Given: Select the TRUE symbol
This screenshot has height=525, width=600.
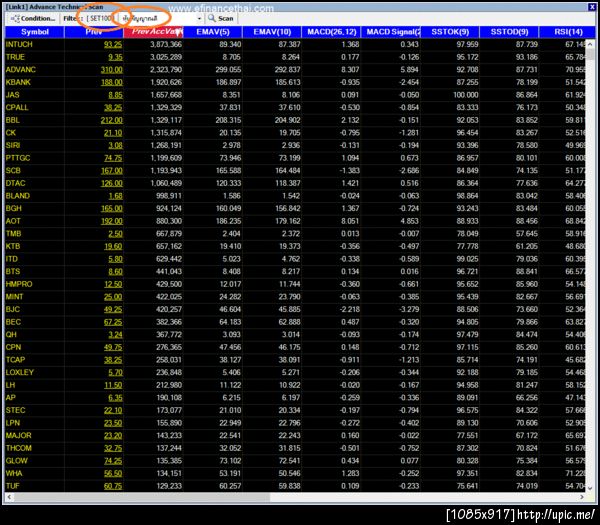Looking at the screenshot, I should pyautogui.click(x=15, y=57).
